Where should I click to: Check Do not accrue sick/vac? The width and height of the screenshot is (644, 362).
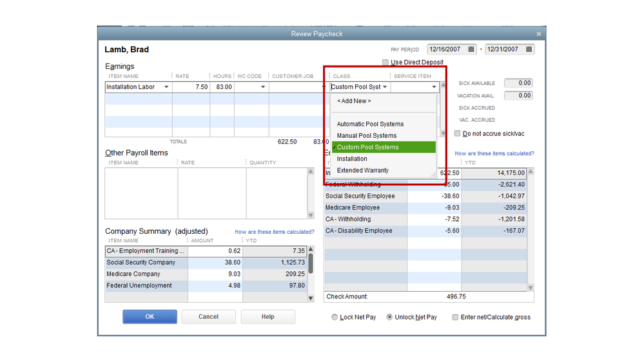click(x=457, y=133)
